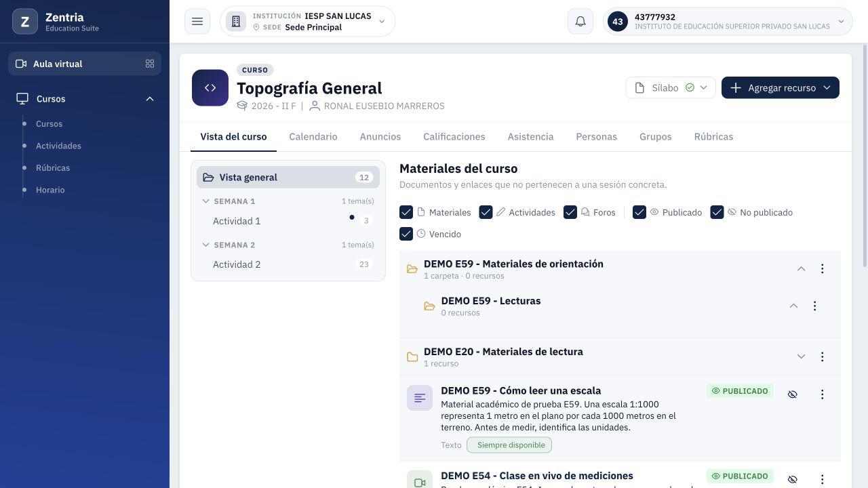Open Horario in the sidebar
The height and width of the screenshot is (488, 868).
[50, 190]
